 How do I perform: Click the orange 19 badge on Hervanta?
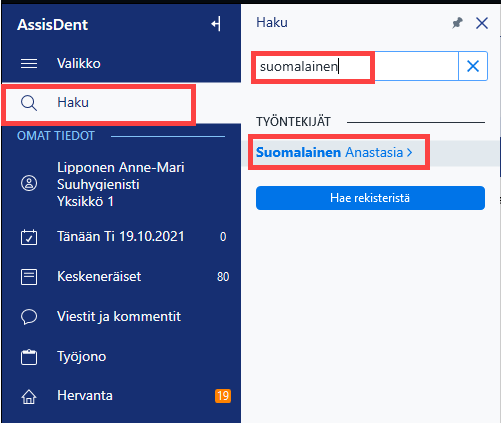click(x=223, y=396)
